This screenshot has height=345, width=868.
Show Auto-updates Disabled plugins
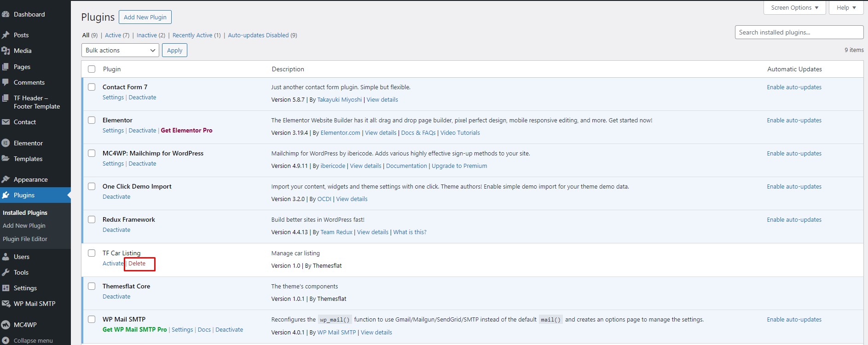coord(262,35)
